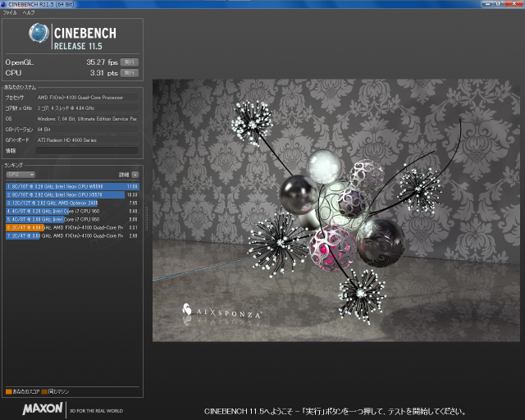Image resolution: width=525 pixels, height=420 pixels.
Task: Run the CPU benchmark test
Action: pos(130,73)
